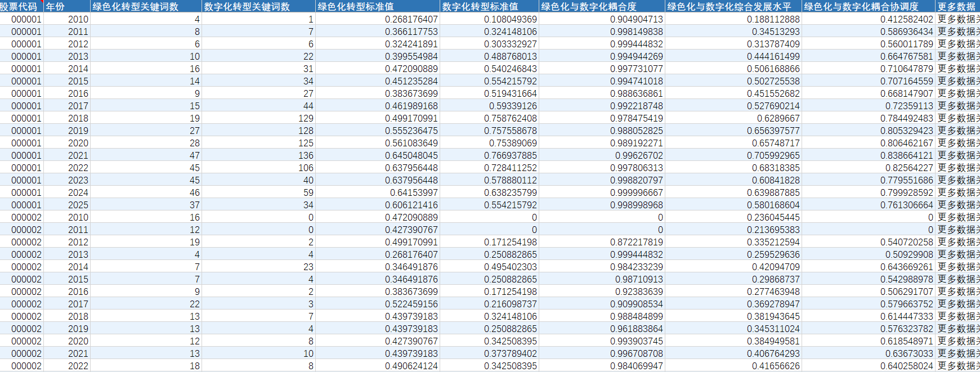980x372 pixels.
Task: Click the keyword count cell 125
Action: (x=258, y=143)
